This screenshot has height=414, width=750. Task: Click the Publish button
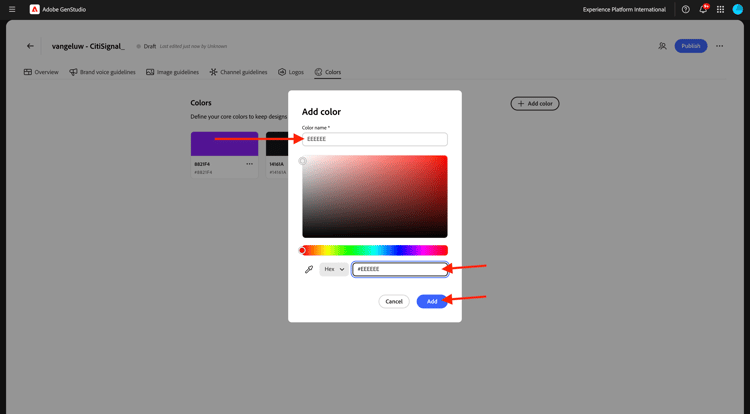point(691,46)
